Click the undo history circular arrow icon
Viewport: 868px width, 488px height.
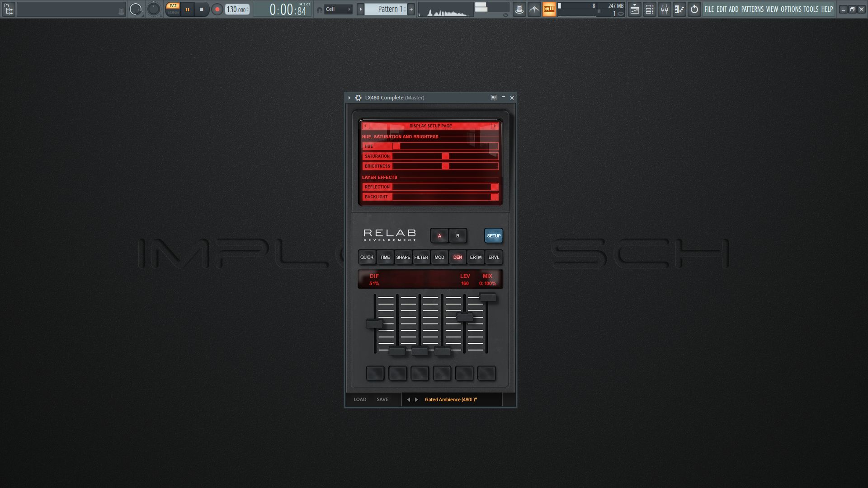click(x=694, y=9)
